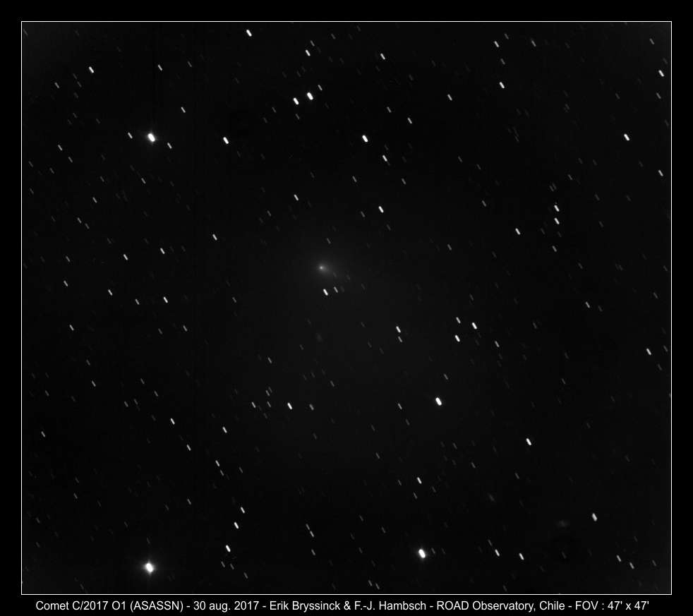Click the faint fuzzy smudge in lower-right
This screenshot has height=616, width=693.
562,524
